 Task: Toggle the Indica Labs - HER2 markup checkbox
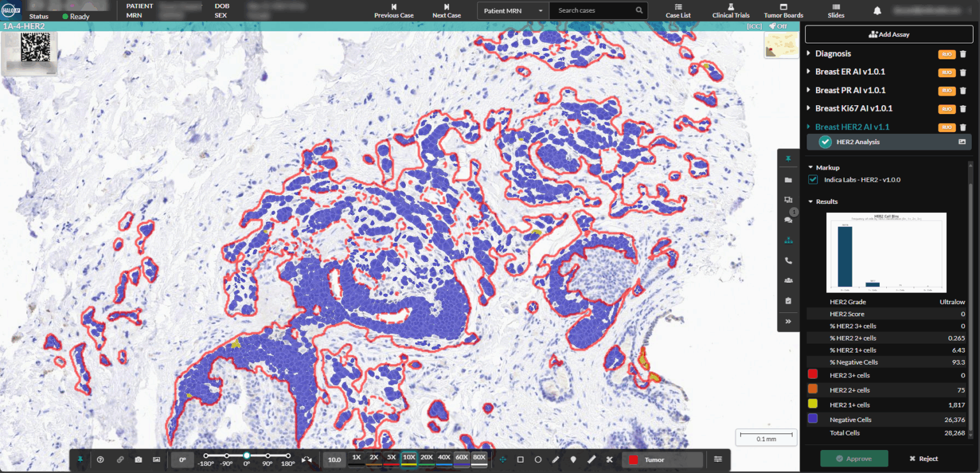pyautogui.click(x=812, y=180)
